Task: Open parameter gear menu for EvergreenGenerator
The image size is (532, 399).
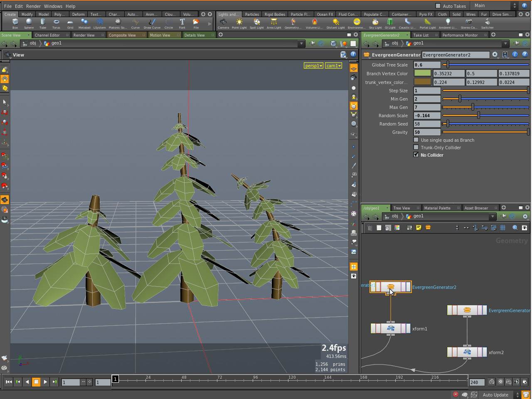Action: coord(495,54)
